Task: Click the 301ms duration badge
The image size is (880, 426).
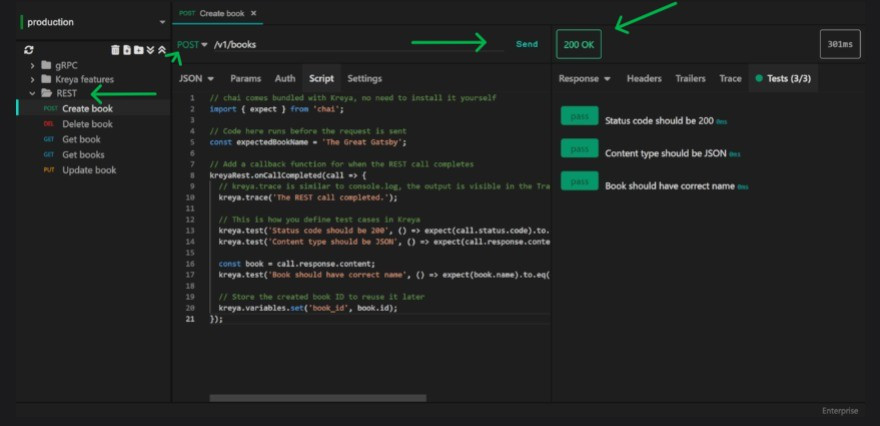Action: tap(840, 44)
